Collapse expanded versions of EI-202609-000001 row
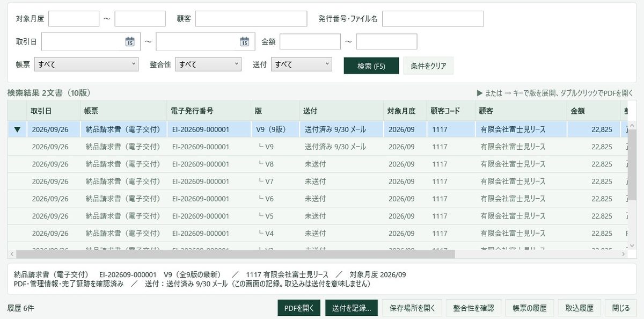Image resolution: width=644 pixels, height=319 pixels. pos(17,129)
